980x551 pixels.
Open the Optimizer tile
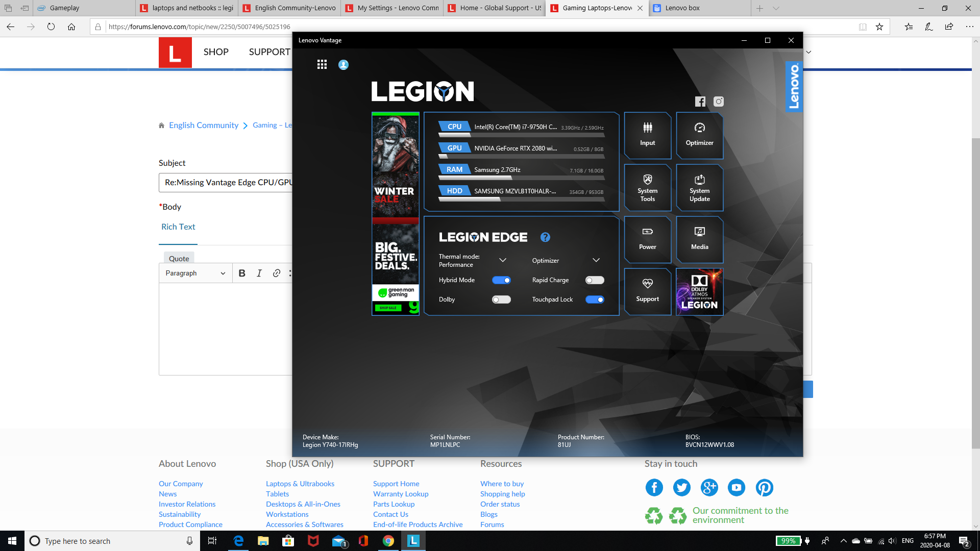coord(699,135)
